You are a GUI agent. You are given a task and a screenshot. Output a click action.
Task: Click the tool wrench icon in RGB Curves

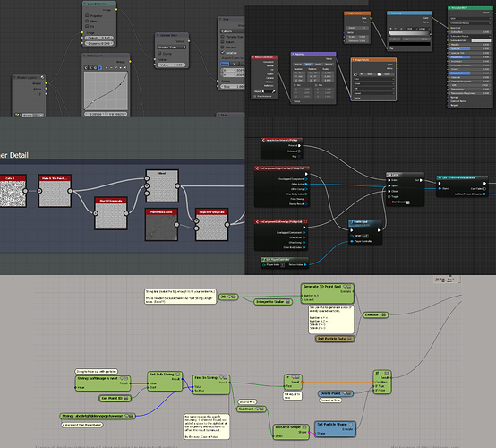coord(116,68)
